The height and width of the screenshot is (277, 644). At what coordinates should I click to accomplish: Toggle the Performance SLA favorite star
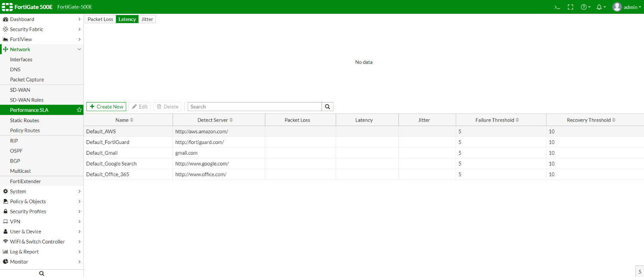pyautogui.click(x=79, y=110)
